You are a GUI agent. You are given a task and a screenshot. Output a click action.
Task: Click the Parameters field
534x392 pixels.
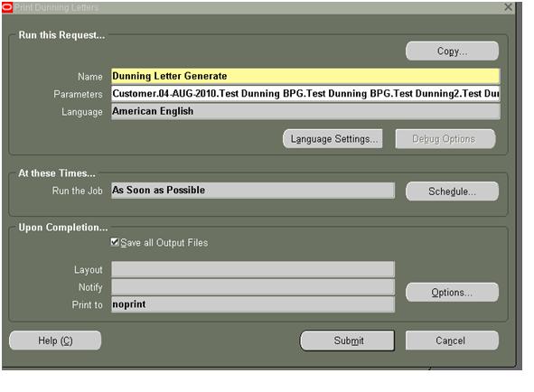pos(305,94)
